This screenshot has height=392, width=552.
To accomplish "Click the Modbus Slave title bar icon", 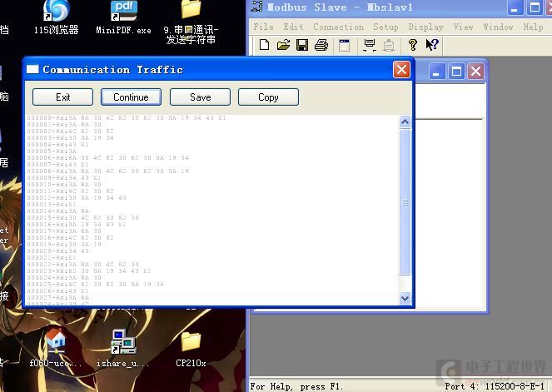I will 257,7.
